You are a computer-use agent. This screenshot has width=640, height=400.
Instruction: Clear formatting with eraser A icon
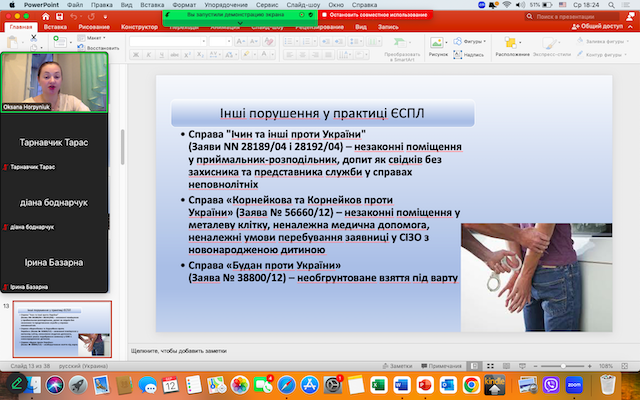[269, 41]
